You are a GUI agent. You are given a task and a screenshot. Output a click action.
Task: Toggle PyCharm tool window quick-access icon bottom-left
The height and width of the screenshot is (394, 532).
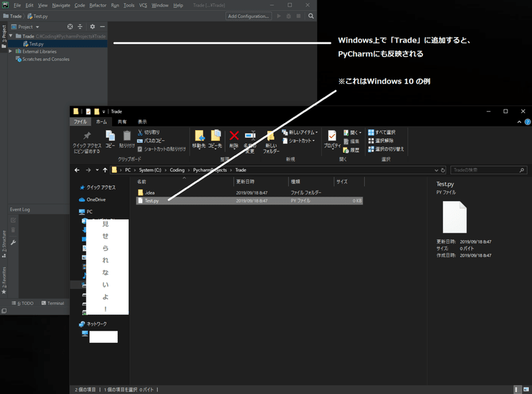click(4, 310)
